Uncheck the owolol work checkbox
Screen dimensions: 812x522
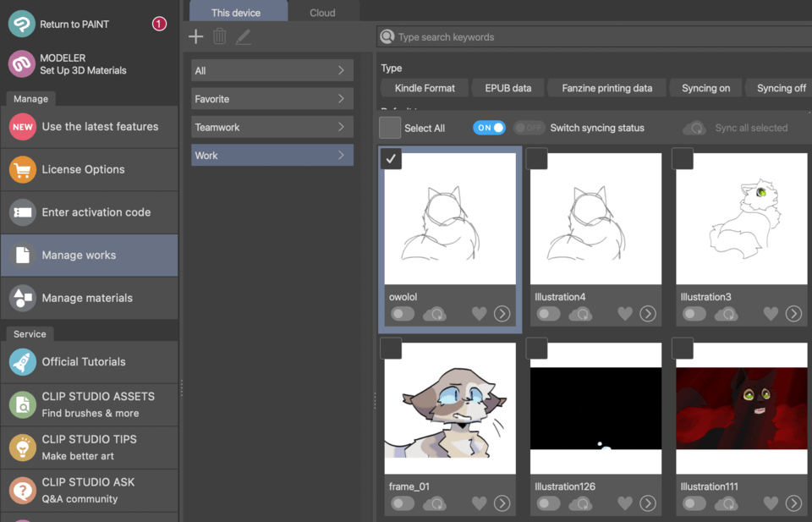[x=391, y=158]
